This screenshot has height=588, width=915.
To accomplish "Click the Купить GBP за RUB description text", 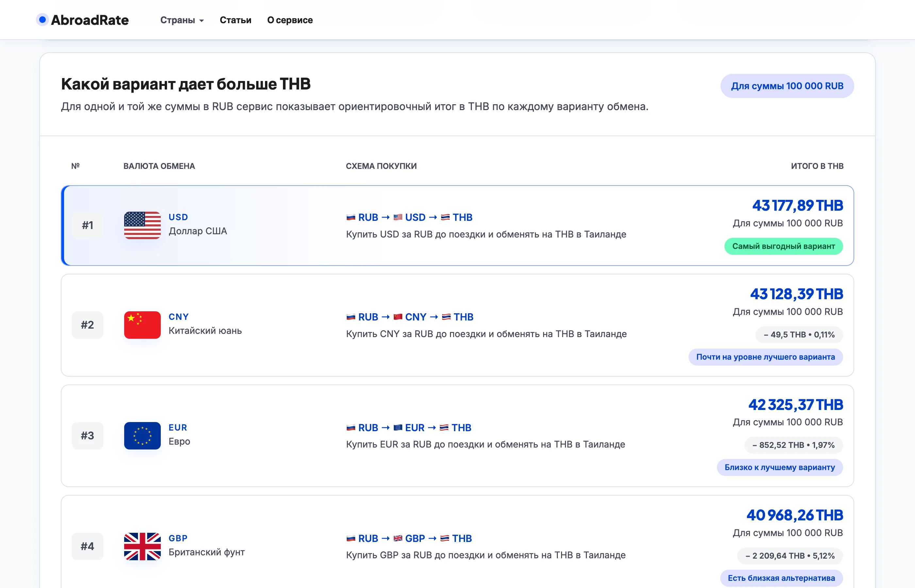I will (486, 555).
